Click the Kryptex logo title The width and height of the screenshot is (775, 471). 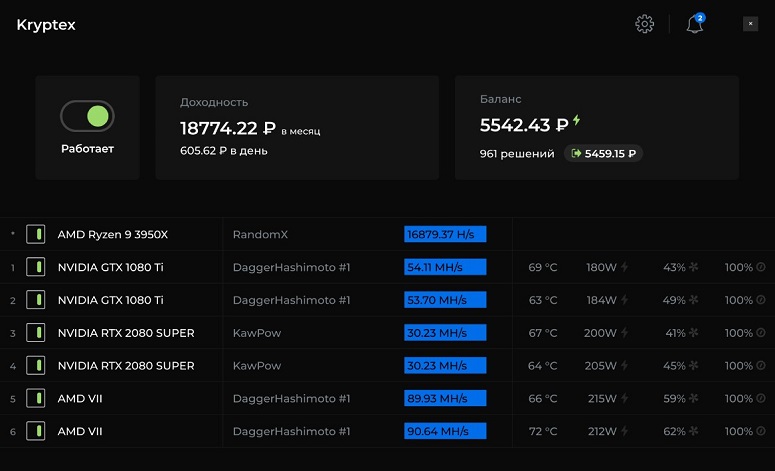(46, 25)
